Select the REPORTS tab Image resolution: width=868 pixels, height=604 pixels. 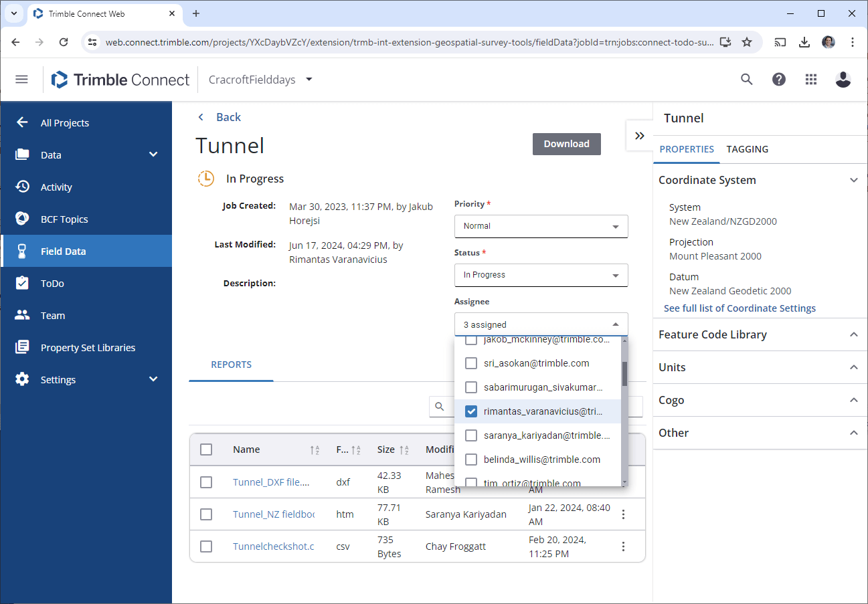coord(231,365)
